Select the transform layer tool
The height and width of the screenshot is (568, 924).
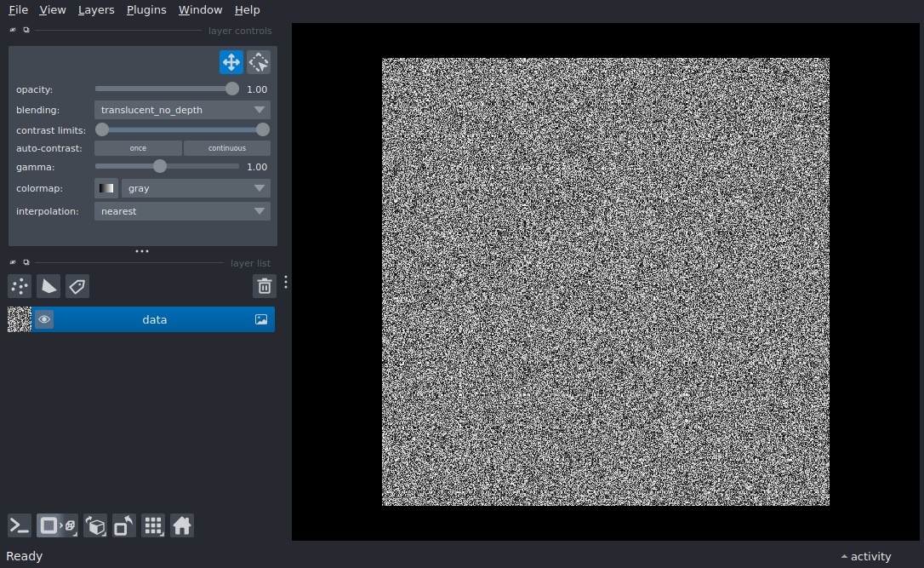tap(258, 62)
